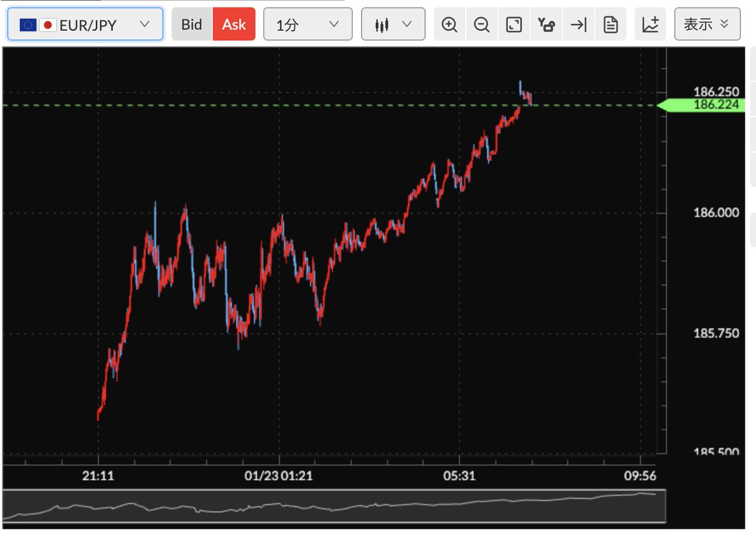Zoom out on the chart

tap(482, 25)
